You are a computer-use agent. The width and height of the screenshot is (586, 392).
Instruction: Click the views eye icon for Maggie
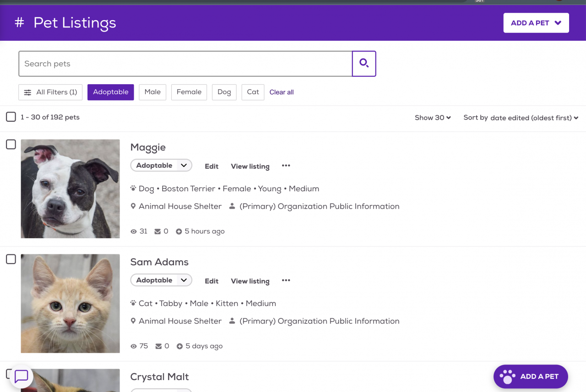[134, 231]
